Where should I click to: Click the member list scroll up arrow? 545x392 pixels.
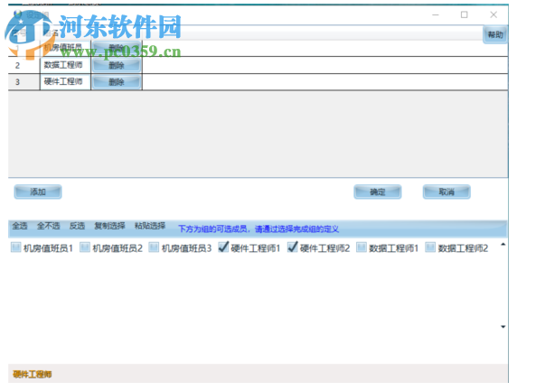503,245
